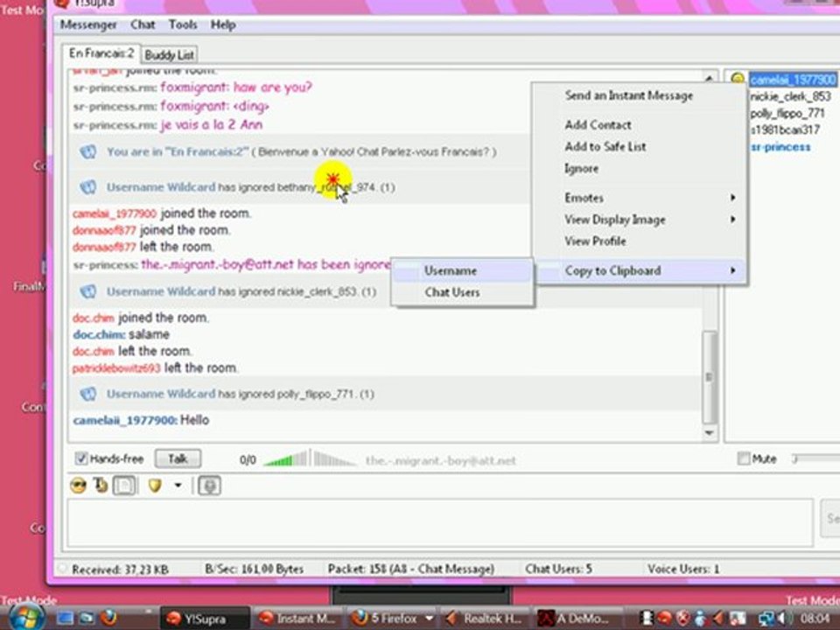Toggle the Mute checkbox

point(744,458)
